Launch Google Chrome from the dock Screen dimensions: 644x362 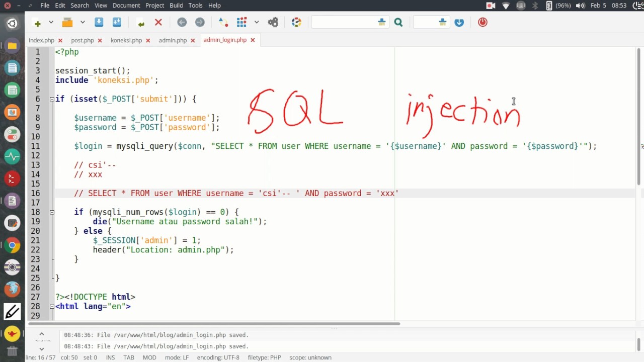(x=13, y=245)
